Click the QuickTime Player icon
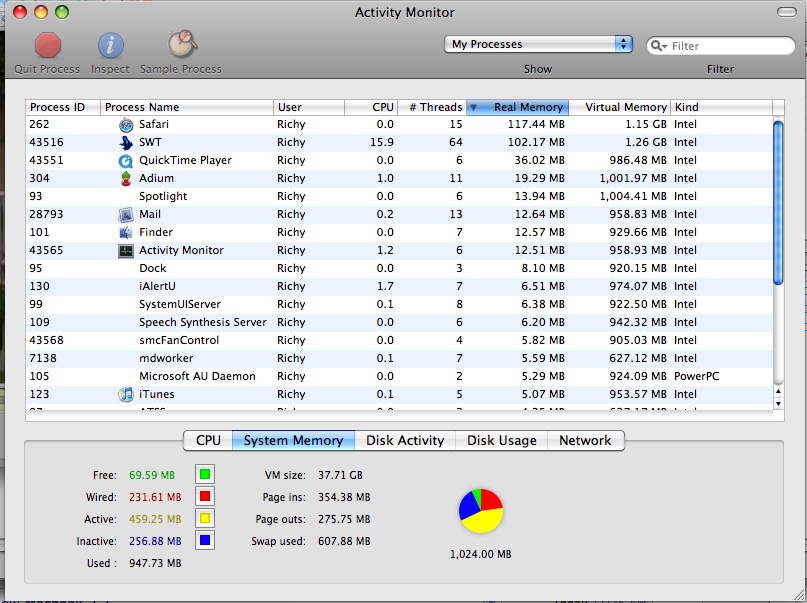 pos(126,161)
